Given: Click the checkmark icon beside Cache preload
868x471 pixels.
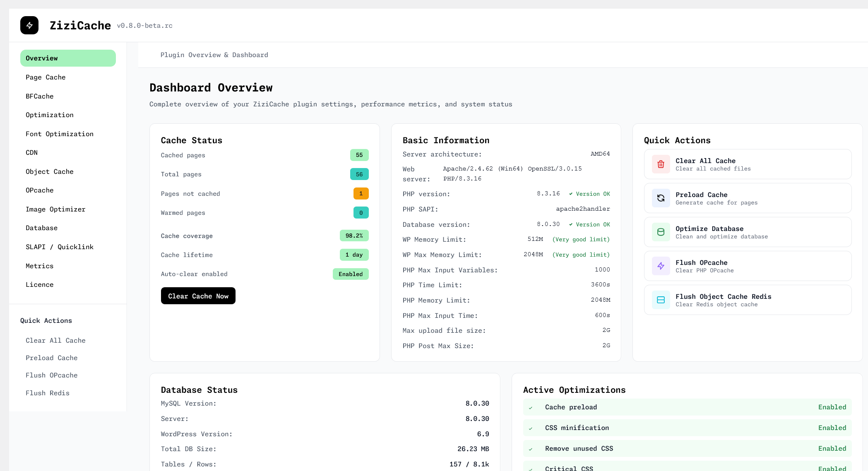Looking at the screenshot, I should [x=530, y=408].
